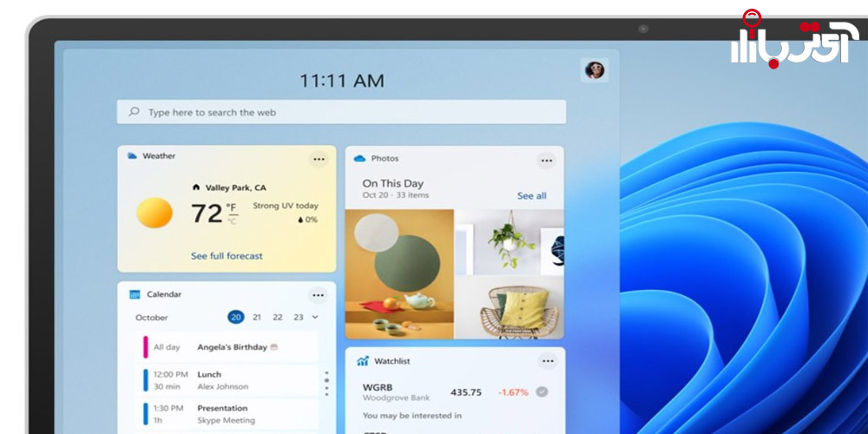Open WGRB Woodgrove Bank stock

455,392
